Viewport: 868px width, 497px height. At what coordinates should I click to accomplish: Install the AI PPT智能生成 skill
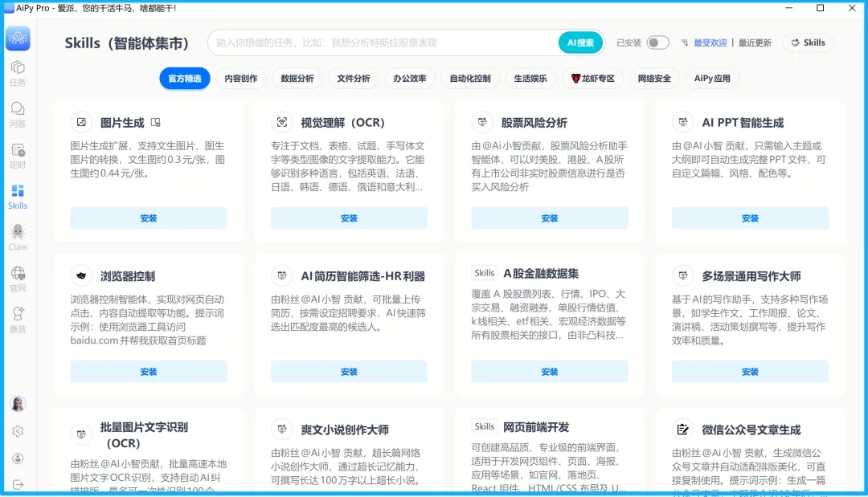750,218
